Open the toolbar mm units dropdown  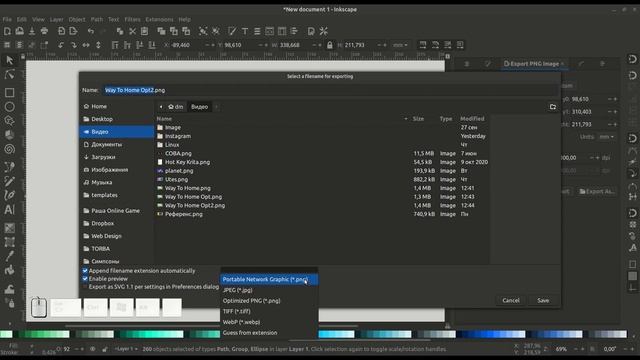click(x=400, y=45)
